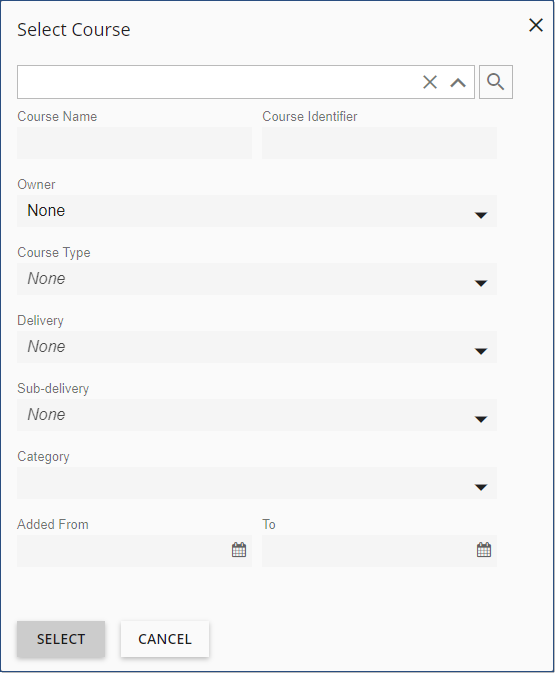Open the Delivery dropdown

pyautogui.click(x=257, y=347)
